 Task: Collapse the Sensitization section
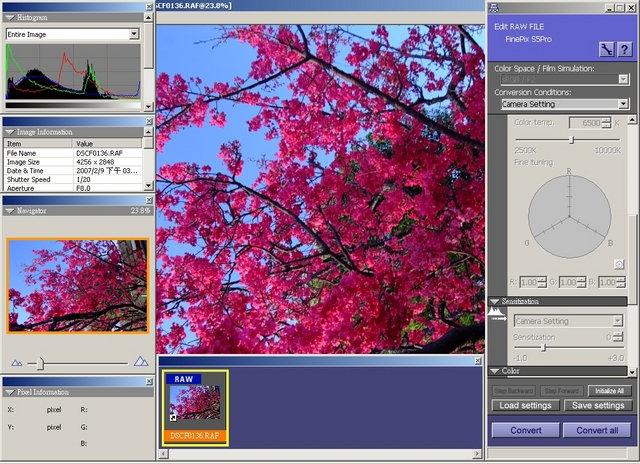(495, 301)
